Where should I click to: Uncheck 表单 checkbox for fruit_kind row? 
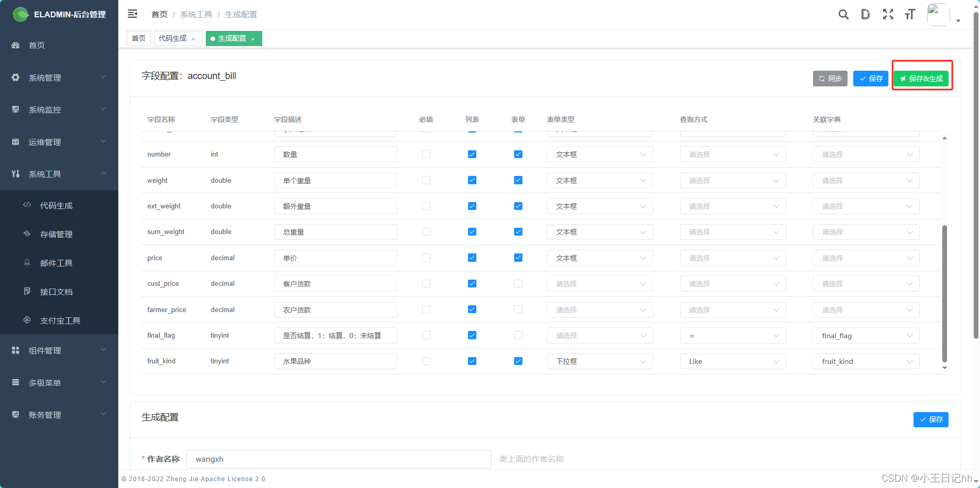[x=518, y=361]
